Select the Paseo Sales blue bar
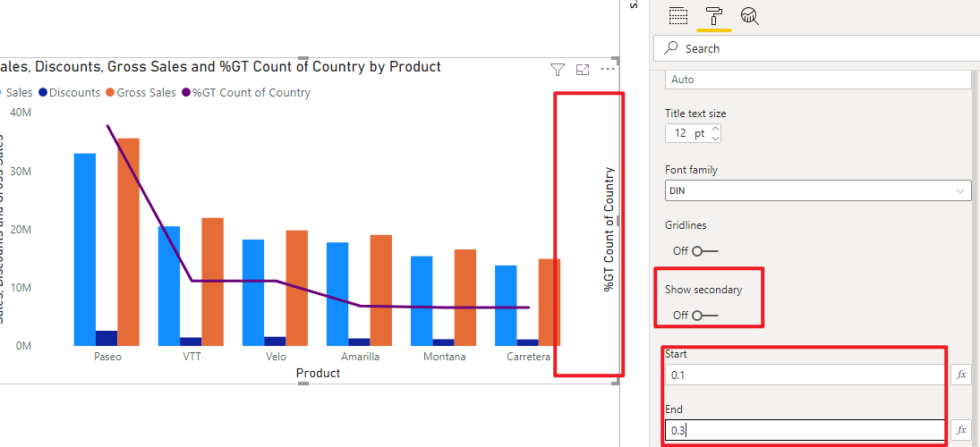Image resolution: width=980 pixels, height=447 pixels. click(85, 249)
